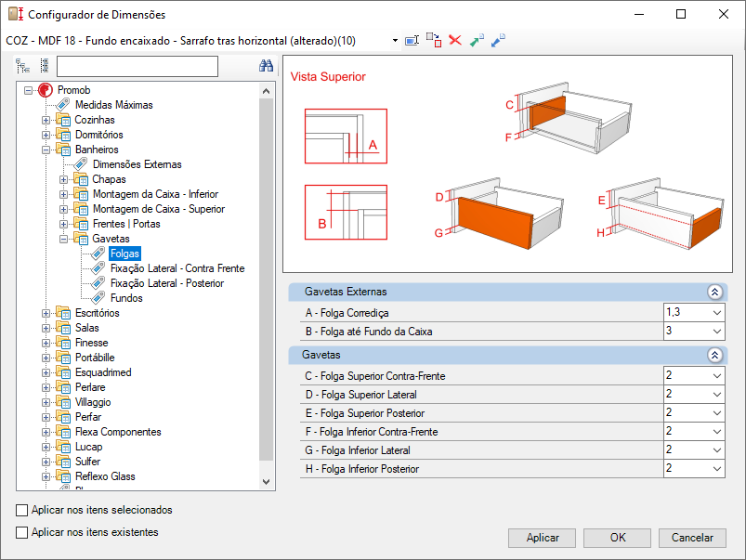The width and height of the screenshot is (746, 560).
Task: Collapse the Promob root node
Action: 29,90
